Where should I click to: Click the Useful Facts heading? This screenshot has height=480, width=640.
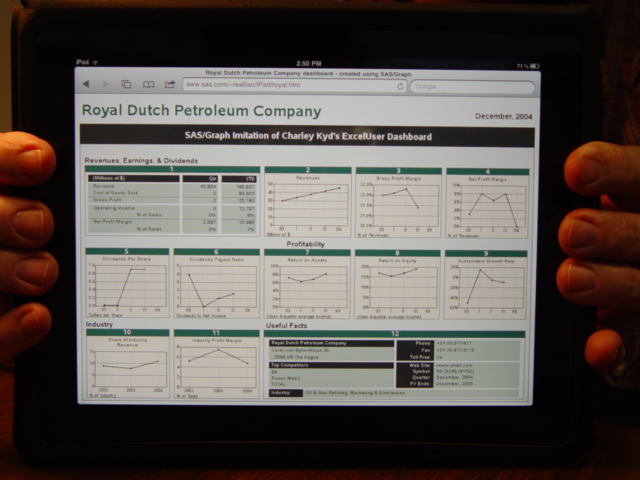(286, 325)
